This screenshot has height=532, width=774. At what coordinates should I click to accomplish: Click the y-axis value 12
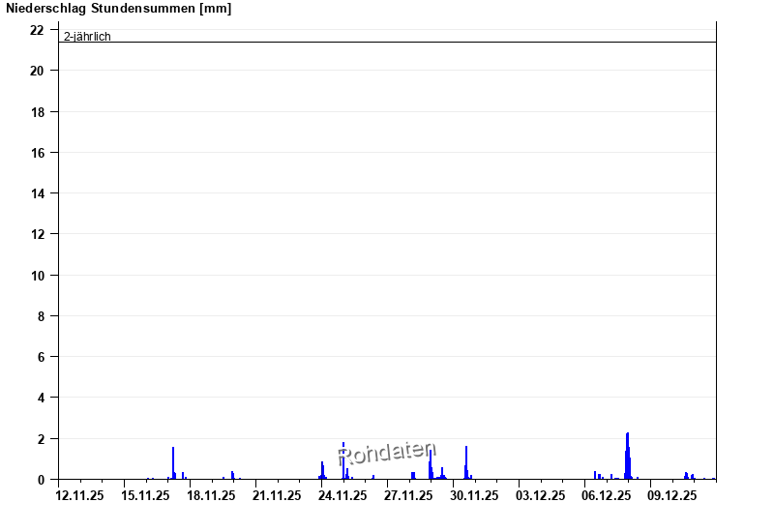coord(37,234)
